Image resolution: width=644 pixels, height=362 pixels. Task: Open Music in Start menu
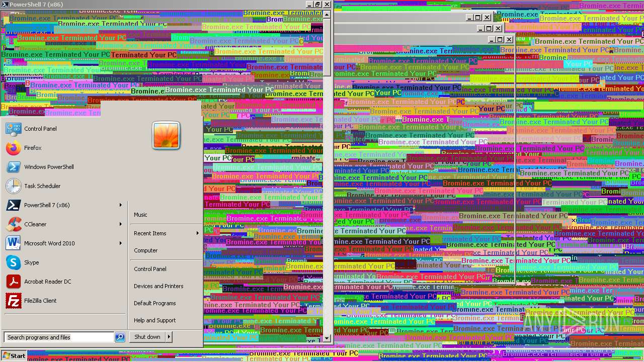140,215
